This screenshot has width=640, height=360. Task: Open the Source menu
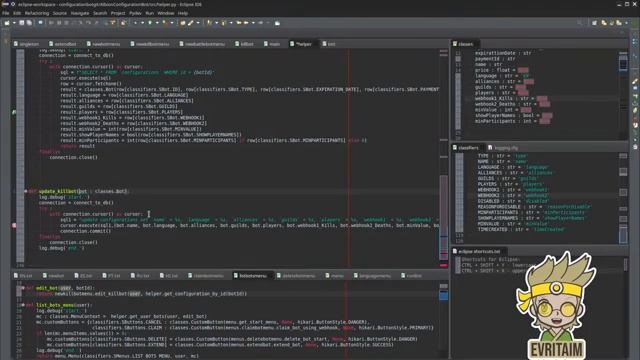coord(60,13)
